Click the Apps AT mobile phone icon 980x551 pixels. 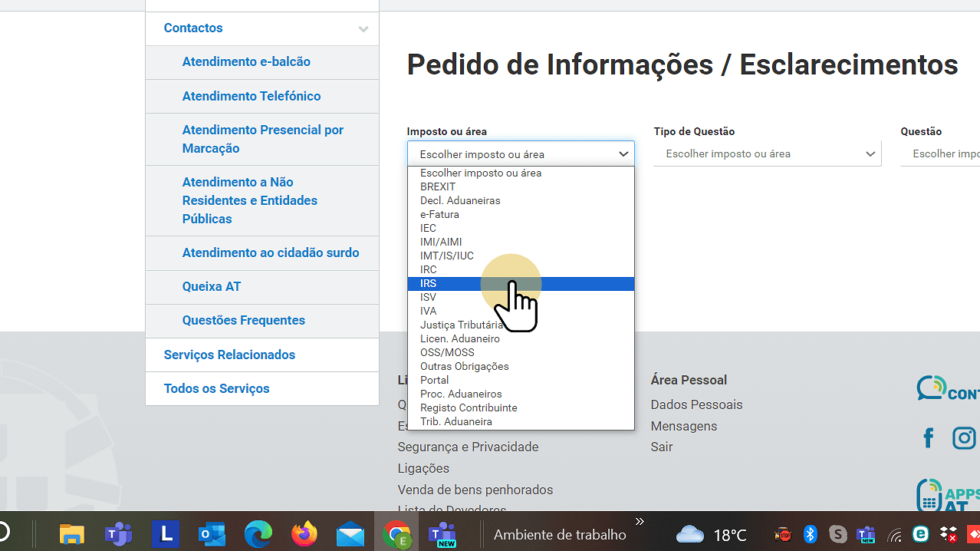coord(930,496)
